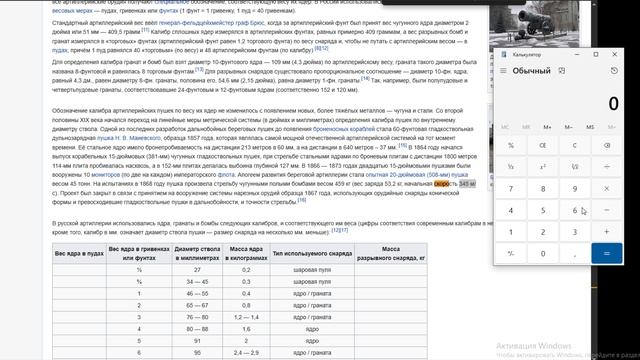Follow the 'флота' link

[x=226, y=175]
